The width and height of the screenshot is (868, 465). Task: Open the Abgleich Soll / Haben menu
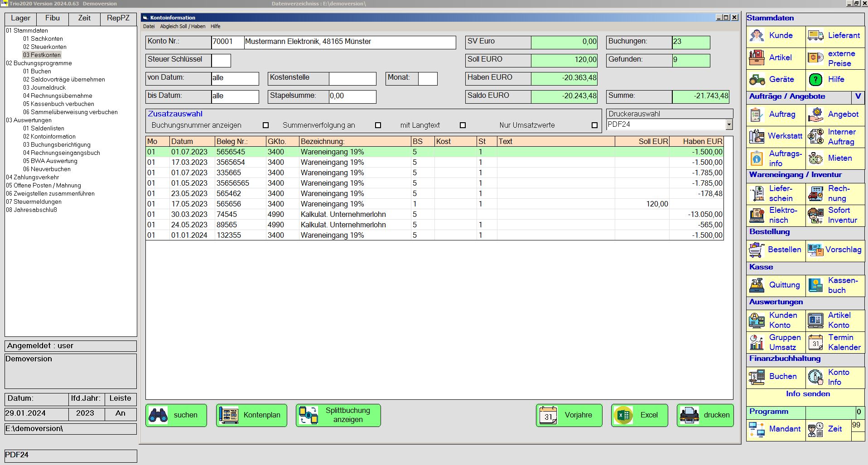183,26
